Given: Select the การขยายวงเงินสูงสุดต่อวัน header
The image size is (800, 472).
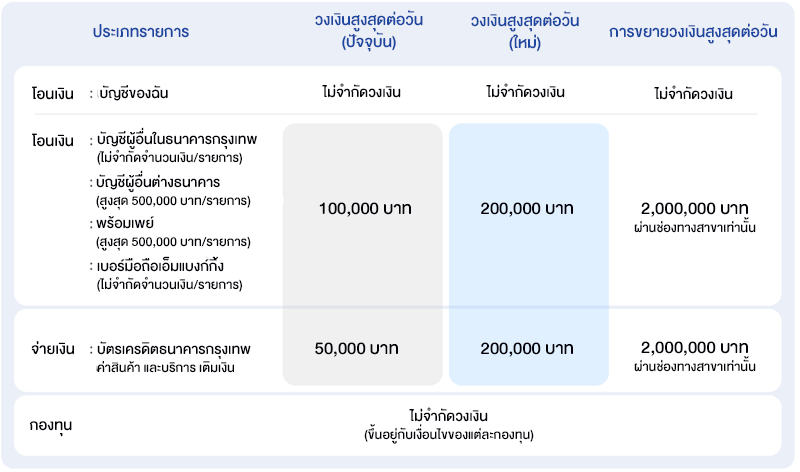Looking at the screenshot, I should click(x=693, y=32).
